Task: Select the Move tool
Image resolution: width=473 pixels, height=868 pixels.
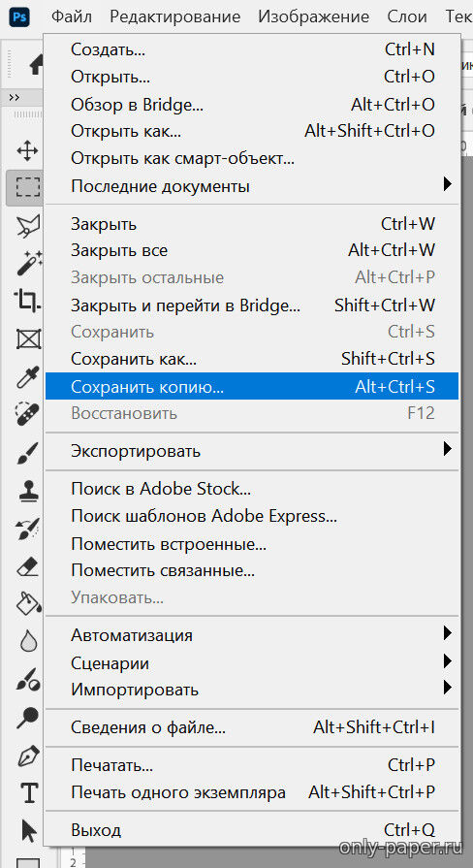Action: pos(27,150)
